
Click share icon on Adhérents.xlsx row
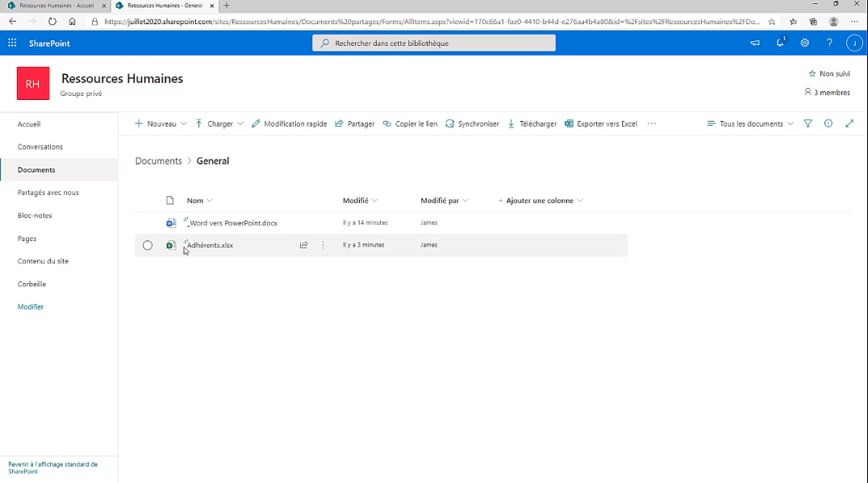(x=304, y=245)
